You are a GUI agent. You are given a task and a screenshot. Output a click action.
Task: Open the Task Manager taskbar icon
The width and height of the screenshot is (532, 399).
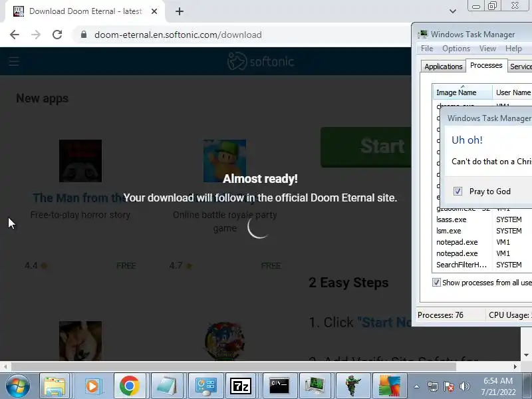coord(315,386)
